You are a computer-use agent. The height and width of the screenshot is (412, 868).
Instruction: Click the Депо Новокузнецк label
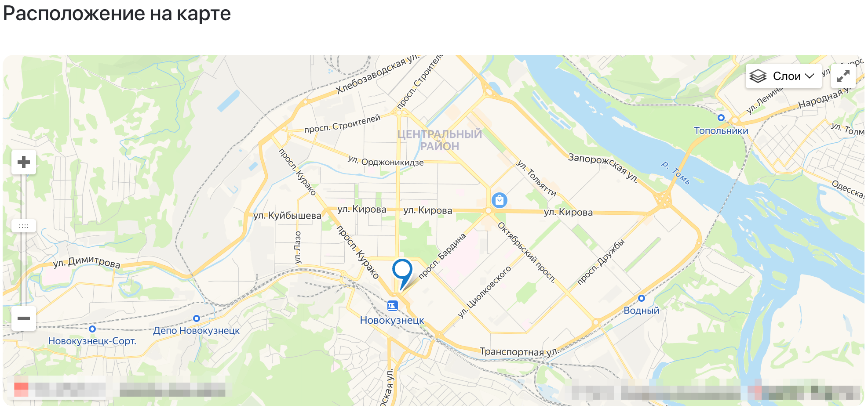196,330
